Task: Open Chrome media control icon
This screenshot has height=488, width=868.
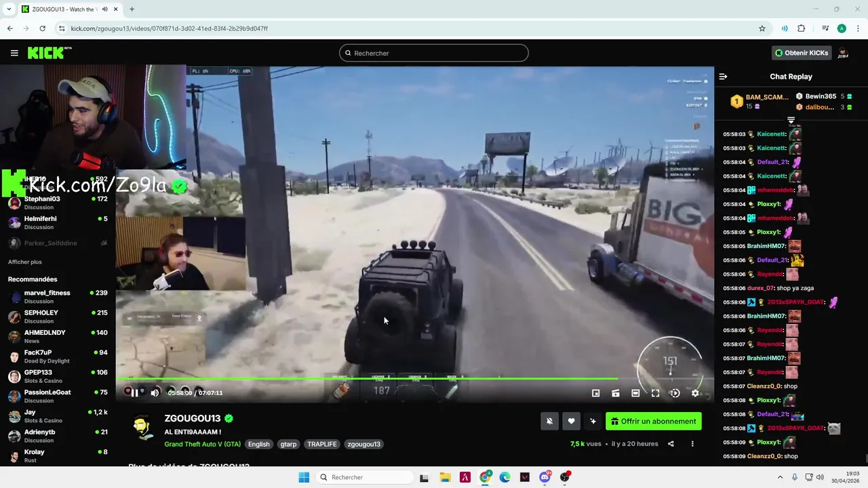Action: [825, 28]
